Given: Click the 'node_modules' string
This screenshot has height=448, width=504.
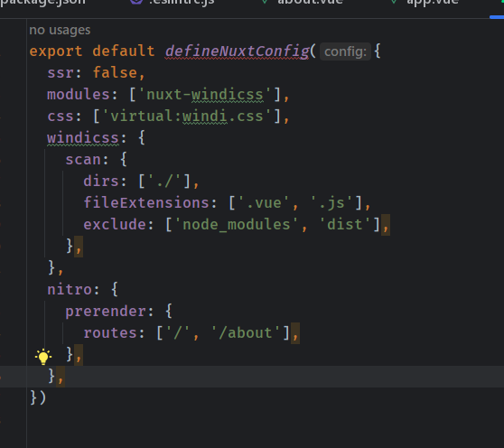Looking at the screenshot, I should (x=237, y=224).
